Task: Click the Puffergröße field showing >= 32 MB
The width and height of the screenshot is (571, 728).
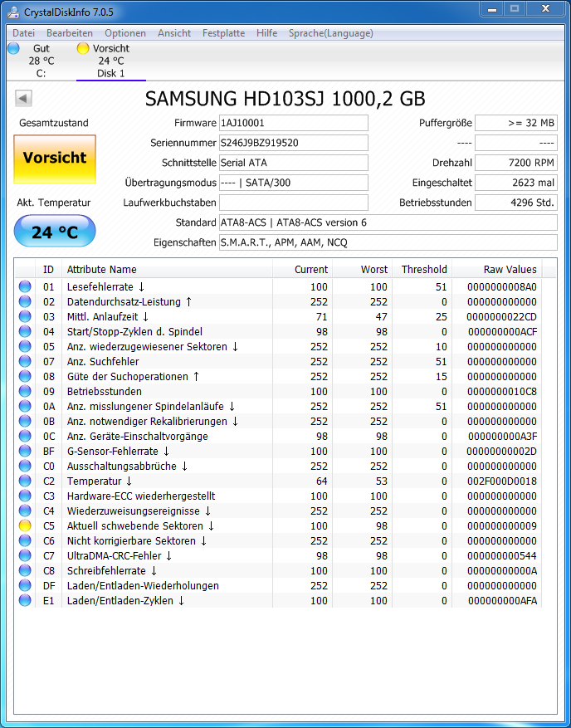Action: pyautogui.click(x=516, y=123)
